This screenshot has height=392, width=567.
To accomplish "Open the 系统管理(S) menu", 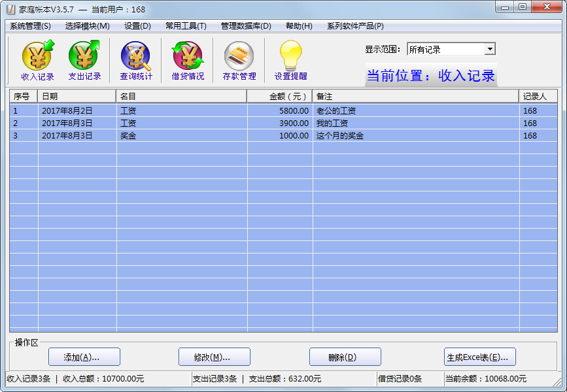I will 30,26.
